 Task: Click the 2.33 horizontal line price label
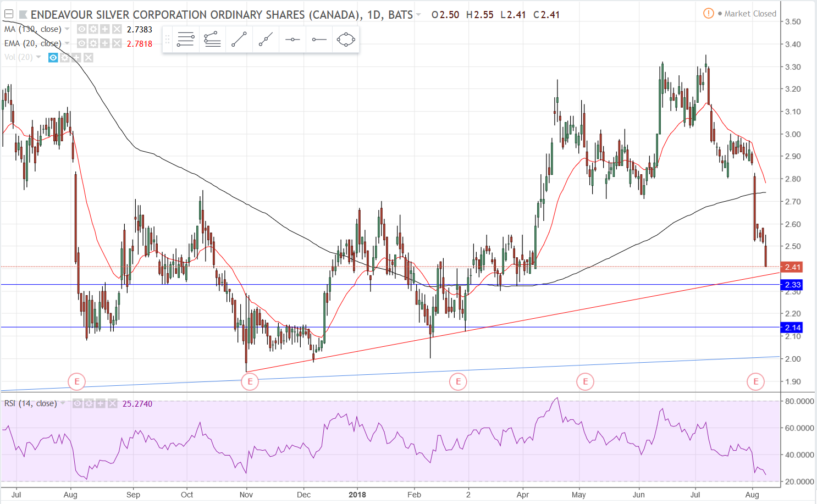tap(792, 285)
